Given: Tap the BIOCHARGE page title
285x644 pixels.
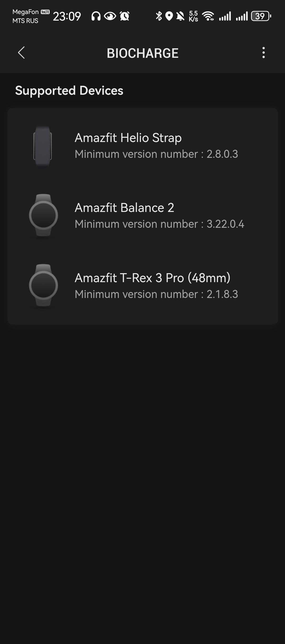Looking at the screenshot, I should [x=142, y=53].
